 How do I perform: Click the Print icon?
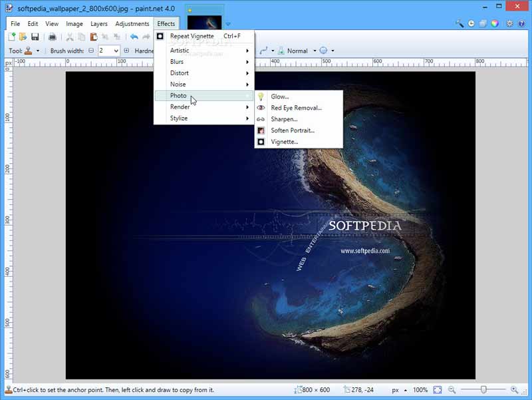click(x=53, y=37)
